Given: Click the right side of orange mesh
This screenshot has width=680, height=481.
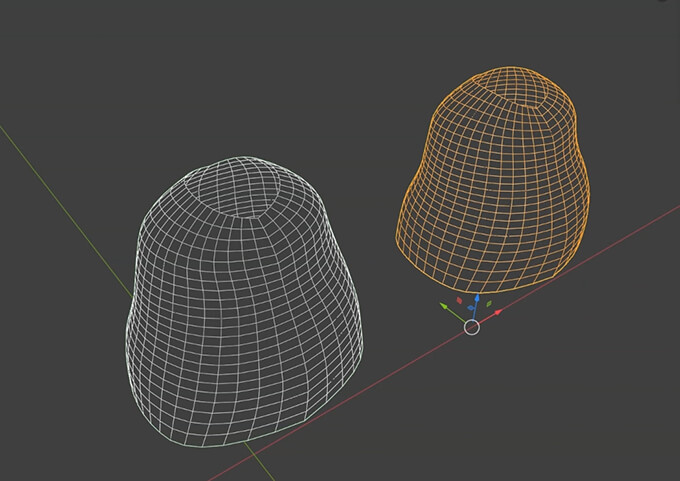Looking at the screenshot, I should tap(580, 200).
